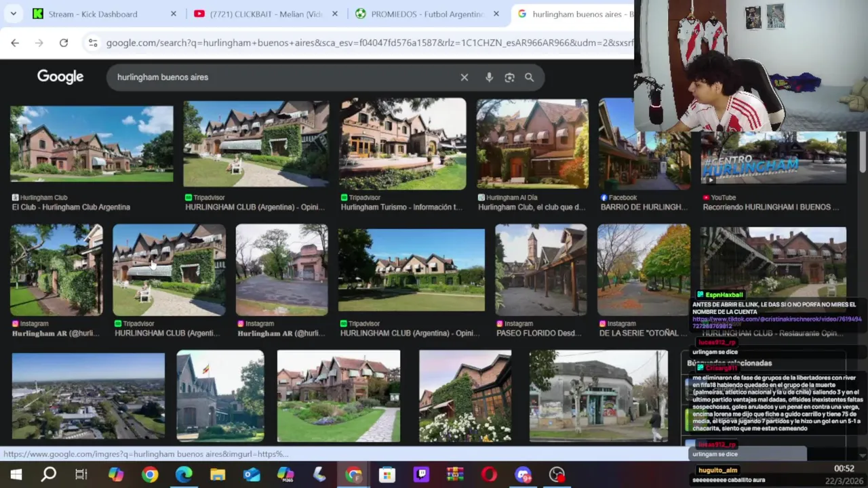868x488 pixels.
Task: Open the Instagram pink house with driveway image
Action: click(281, 270)
